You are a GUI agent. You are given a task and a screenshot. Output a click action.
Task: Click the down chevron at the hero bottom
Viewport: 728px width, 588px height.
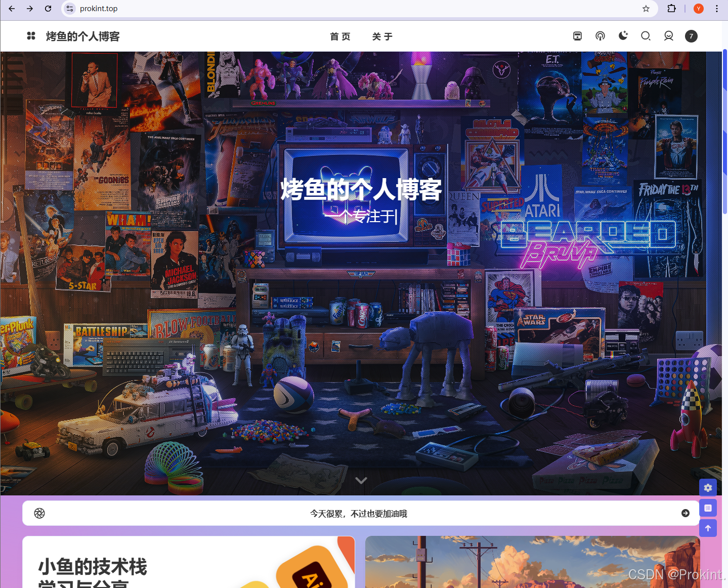[x=361, y=480]
